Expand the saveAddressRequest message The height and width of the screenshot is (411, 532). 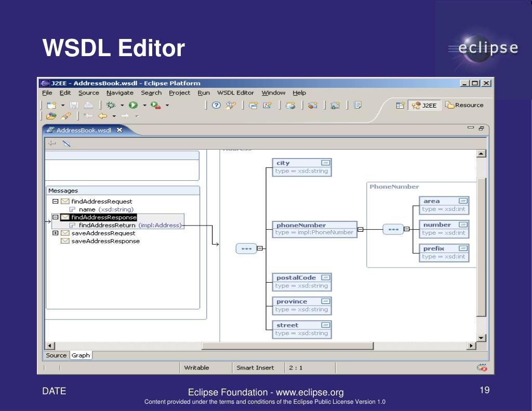pyautogui.click(x=55, y=233)
